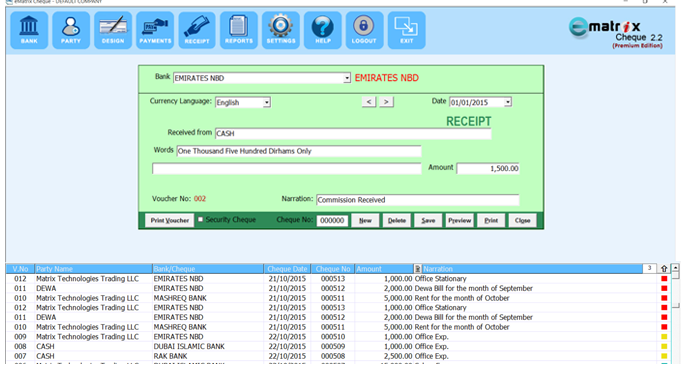Click the grid scrollbar up arrow

pos(675,268)
